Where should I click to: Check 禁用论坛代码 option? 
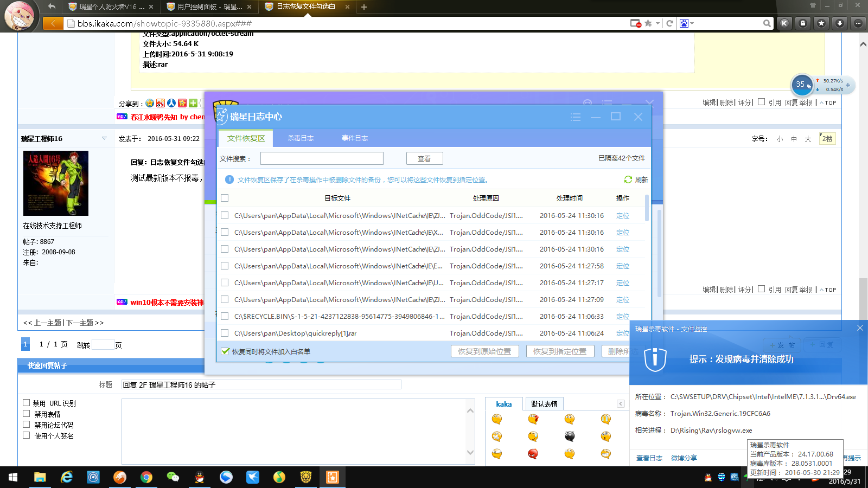point(26,425)
